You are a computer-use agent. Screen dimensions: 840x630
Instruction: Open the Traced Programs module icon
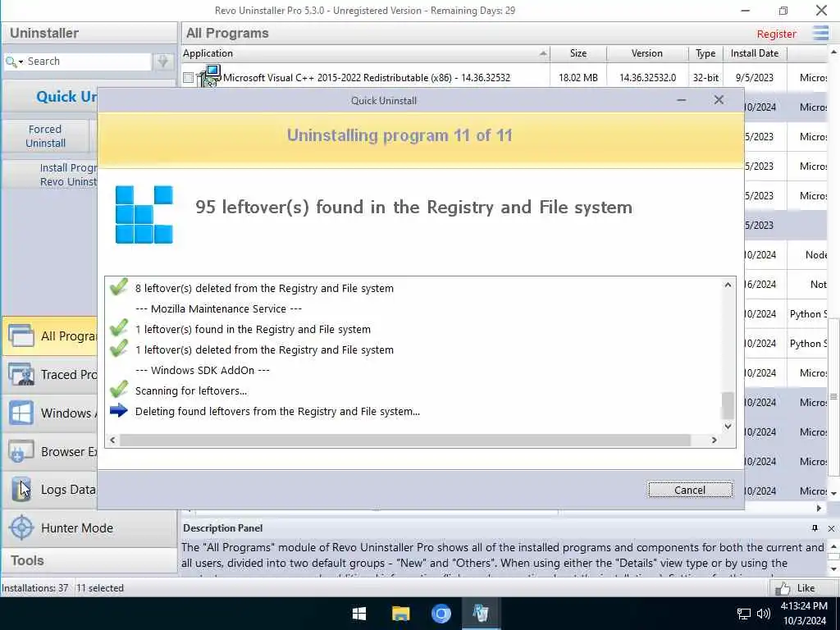(21, 374)
